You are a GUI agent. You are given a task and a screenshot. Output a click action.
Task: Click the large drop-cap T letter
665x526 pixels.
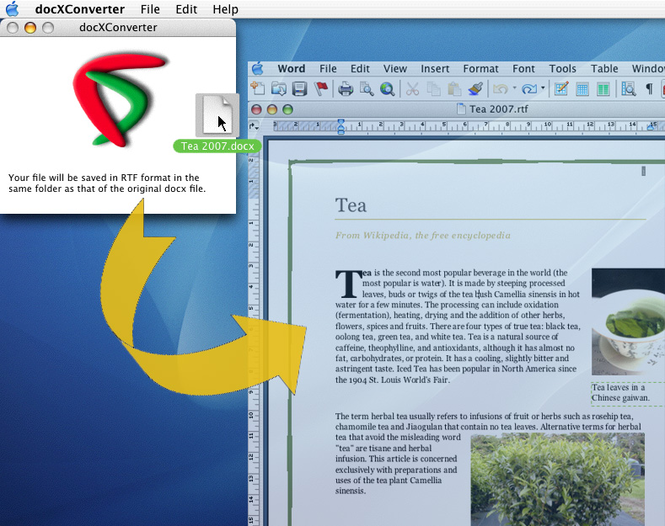point(349,283)
